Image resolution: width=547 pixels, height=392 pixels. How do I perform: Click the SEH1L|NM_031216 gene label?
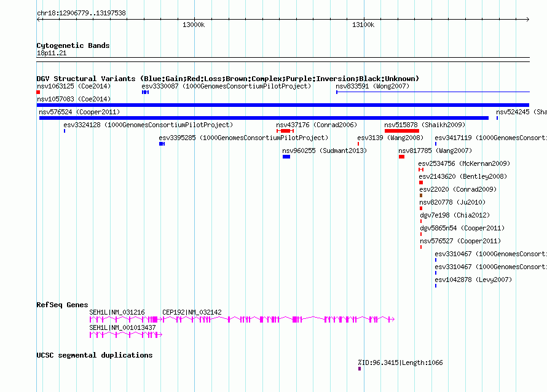point(117,312)
